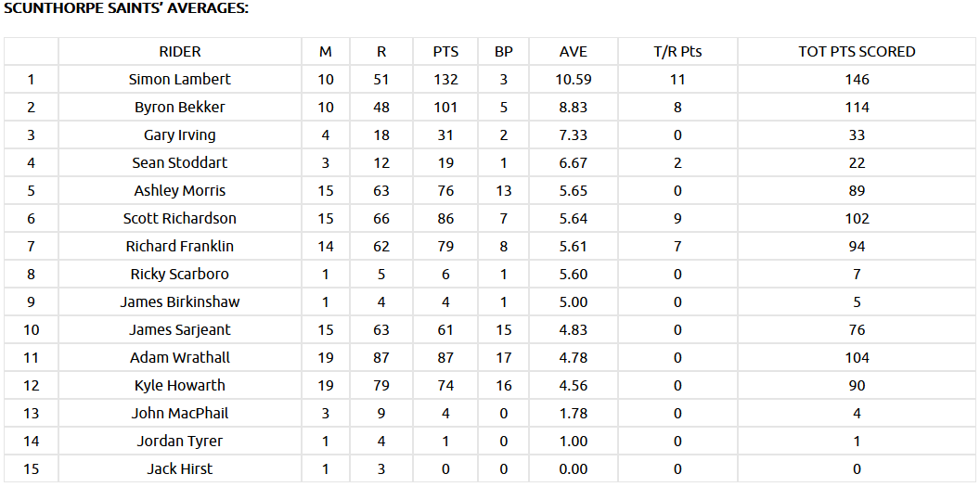Viewport: 980px width, 487px height.
Task: Click the 10.59 average value
Action: [574, 80]
